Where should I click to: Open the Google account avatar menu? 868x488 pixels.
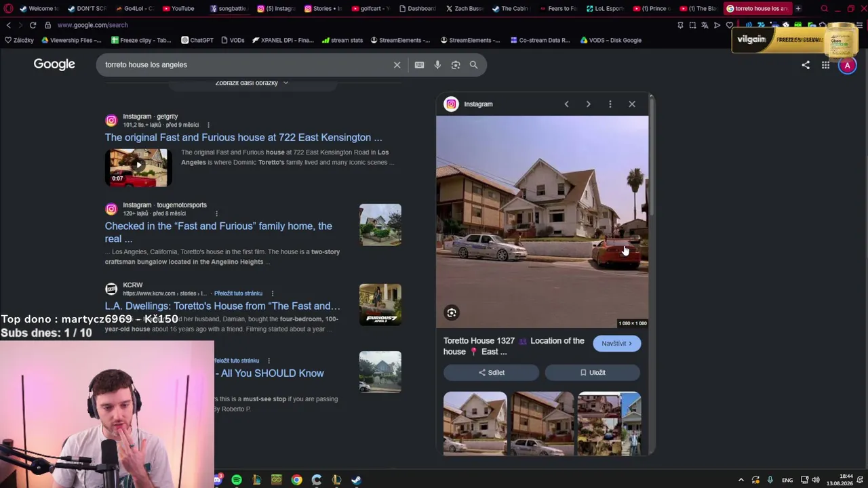(x=847, y=65)
